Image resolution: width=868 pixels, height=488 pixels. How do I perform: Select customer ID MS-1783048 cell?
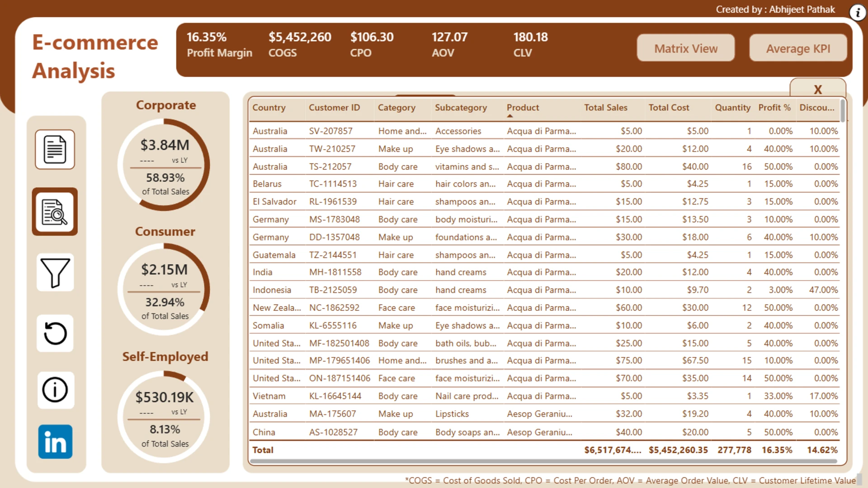click(335, 219)
